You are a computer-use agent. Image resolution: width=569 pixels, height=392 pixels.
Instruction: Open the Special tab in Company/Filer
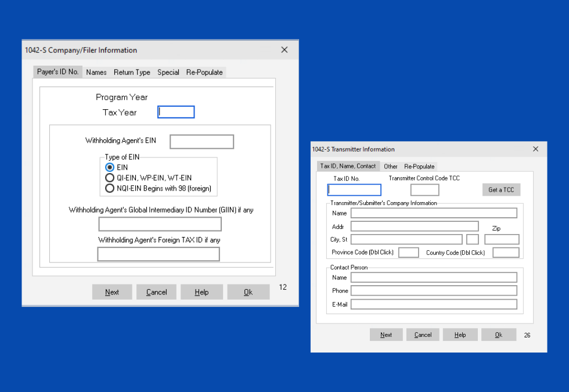[168, 73]
